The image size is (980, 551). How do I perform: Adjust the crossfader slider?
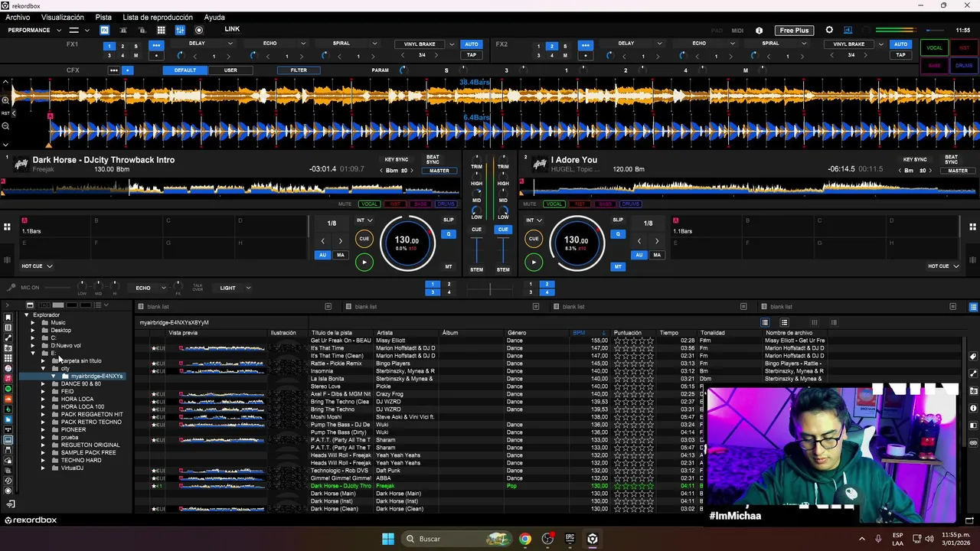point(490,289)
